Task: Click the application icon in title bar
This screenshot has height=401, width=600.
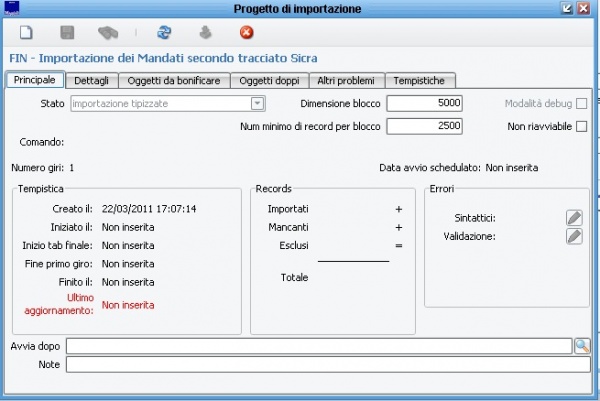Action: coord(11,8)
